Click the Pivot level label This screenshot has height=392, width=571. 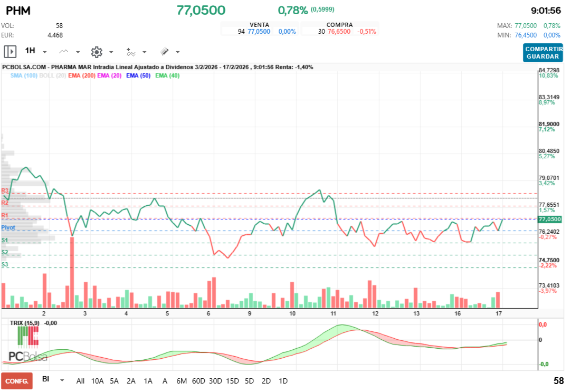pos(8,227)
